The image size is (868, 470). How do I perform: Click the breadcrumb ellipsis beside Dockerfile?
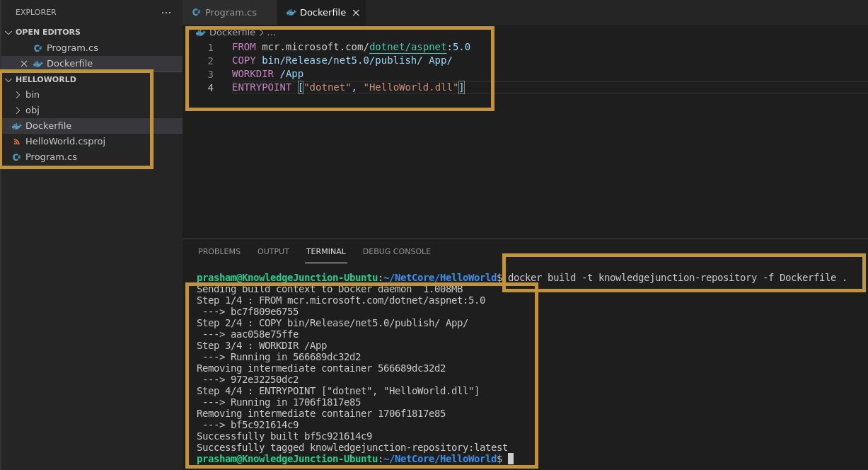click(271, 32)
